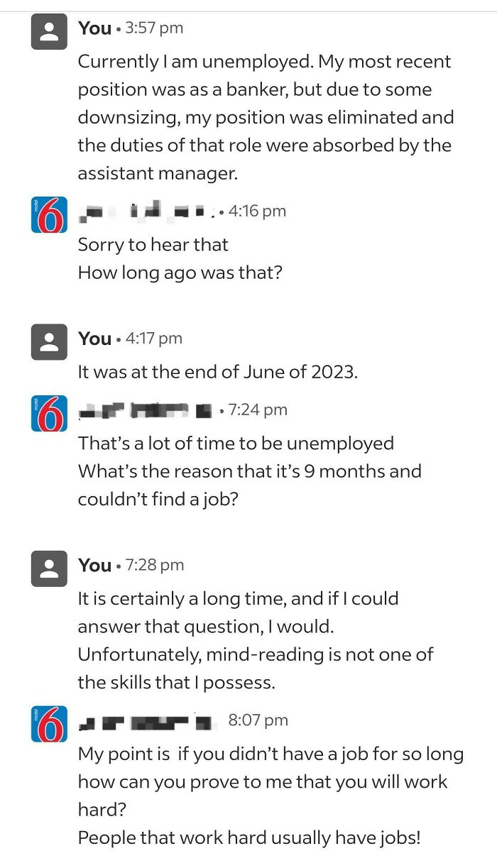Click the 'It was at the end of June of 2023' message

pos(177,370)
